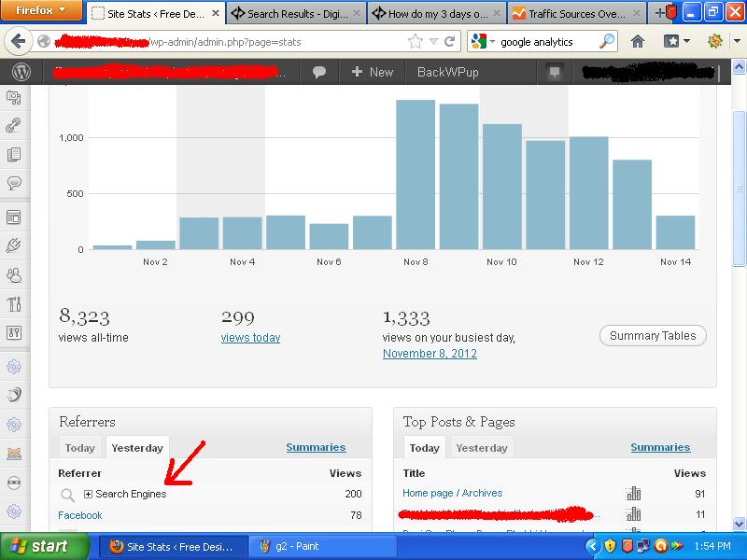Switch Referrers to the Today tab
Screen dimensions: 747x560
pos(80,448)
